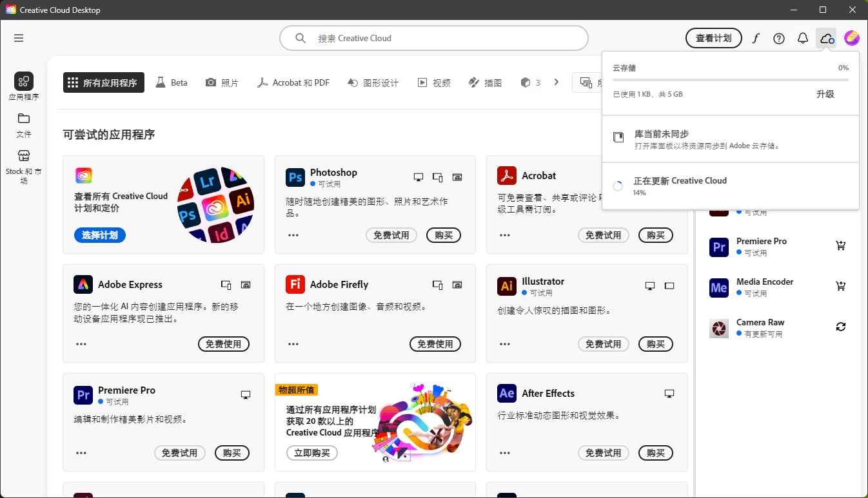This screenshot has width=868, height=498.
Task: Click Media Encoder cart icon
Action: [x=840, y=286]
